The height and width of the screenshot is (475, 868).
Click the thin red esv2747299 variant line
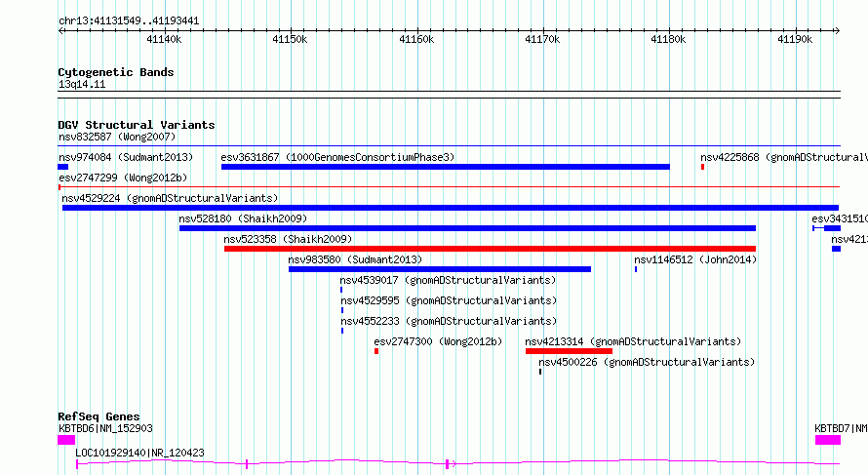[x=449, y=187]
